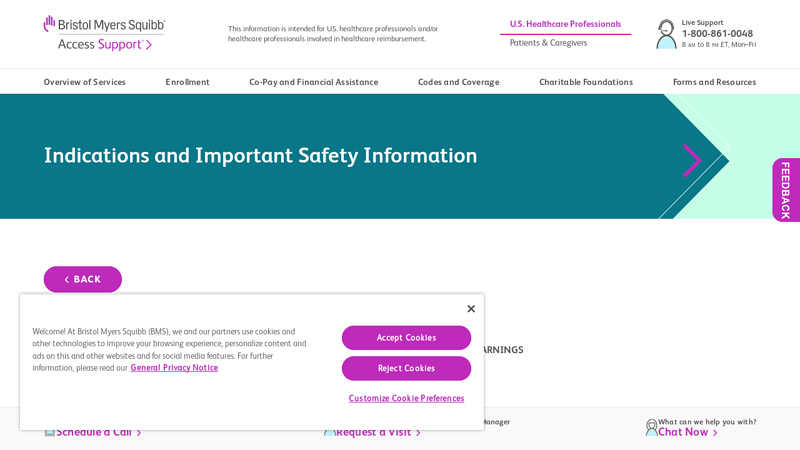Open Customize Cookie Preferences
The width and height of the screenshot is (800, 450).
point(406,398)
